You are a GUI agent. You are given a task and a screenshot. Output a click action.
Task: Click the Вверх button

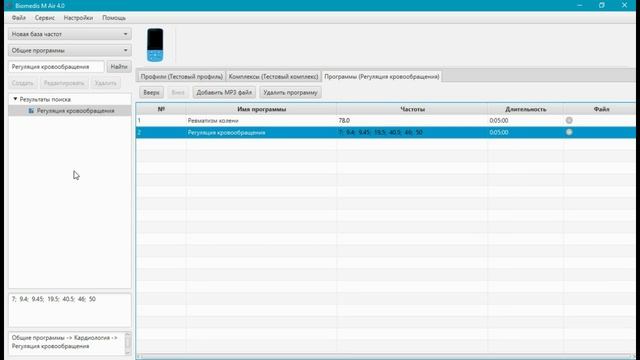point(151,92)
